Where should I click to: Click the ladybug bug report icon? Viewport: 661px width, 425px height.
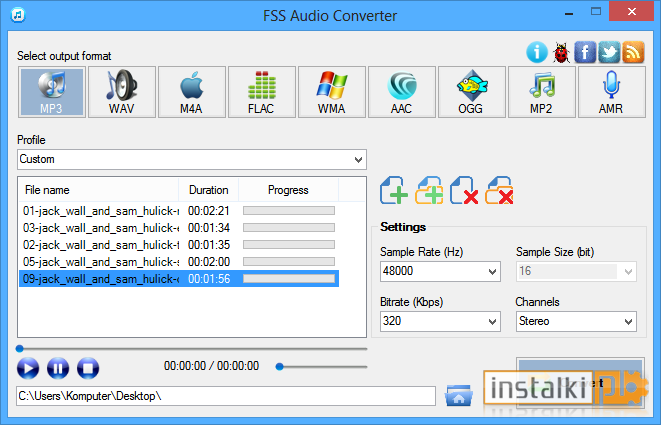[561, 52]
